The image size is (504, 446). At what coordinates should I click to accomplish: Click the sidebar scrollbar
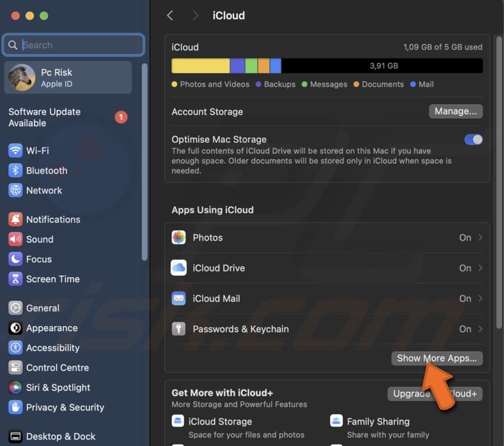pyautogui.click(x=144, y=161)
